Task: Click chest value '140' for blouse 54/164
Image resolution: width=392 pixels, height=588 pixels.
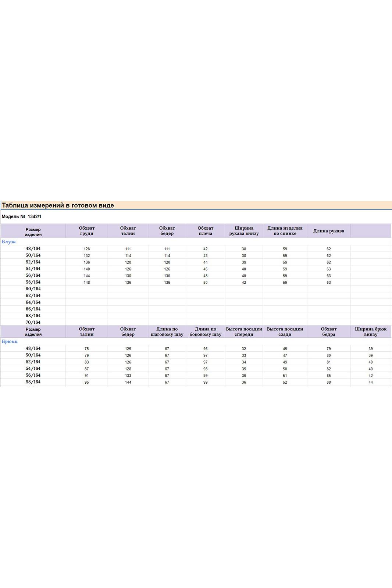Action: (87, 269)
